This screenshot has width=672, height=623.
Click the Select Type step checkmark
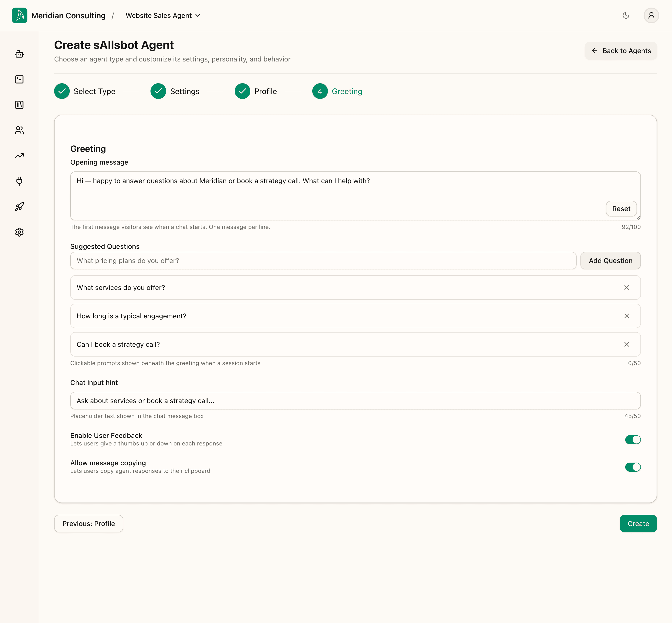(x=62, y=91)
